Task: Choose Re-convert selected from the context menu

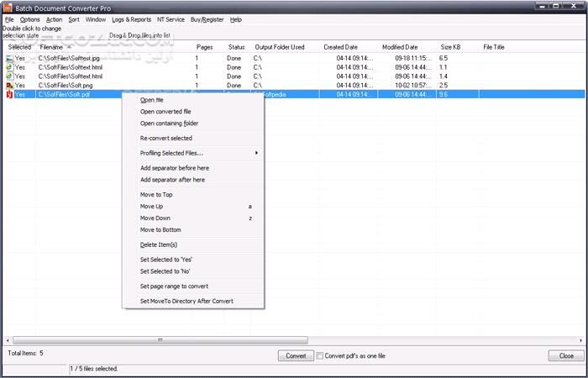Action: pos(166,138)
